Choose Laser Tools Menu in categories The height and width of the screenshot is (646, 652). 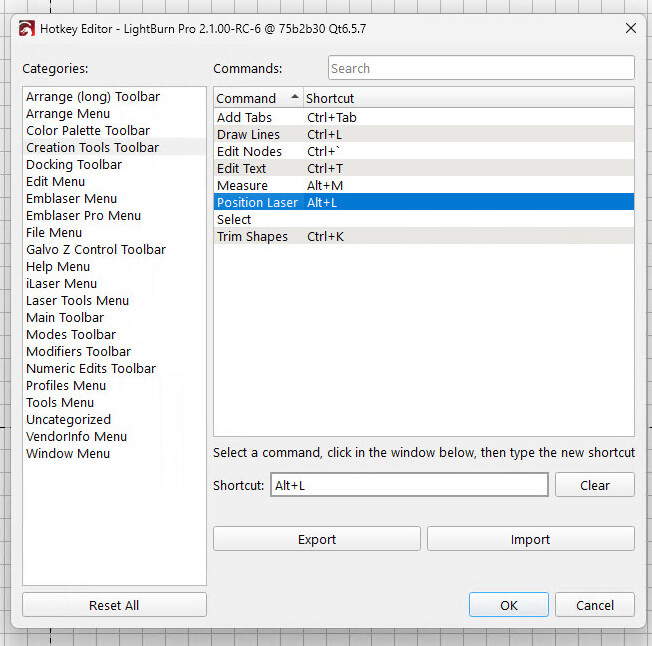click(77, 301)
